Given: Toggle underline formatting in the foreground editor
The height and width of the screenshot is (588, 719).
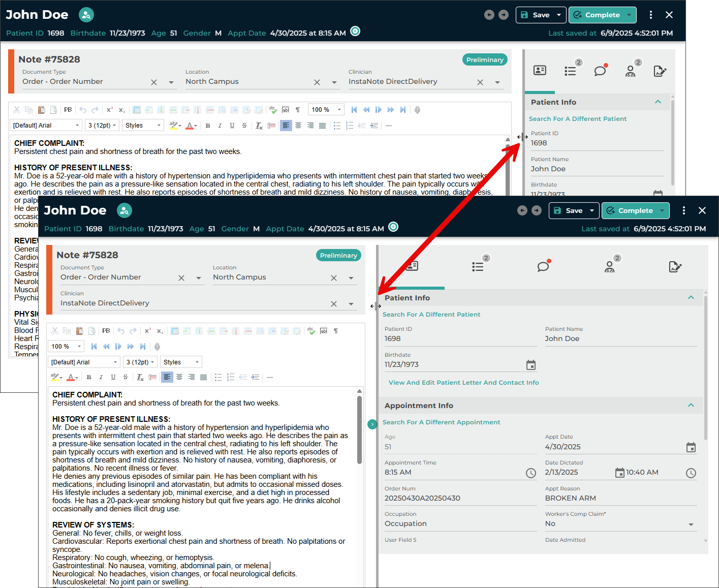Looking at the screenshot, I should (113, 377).
